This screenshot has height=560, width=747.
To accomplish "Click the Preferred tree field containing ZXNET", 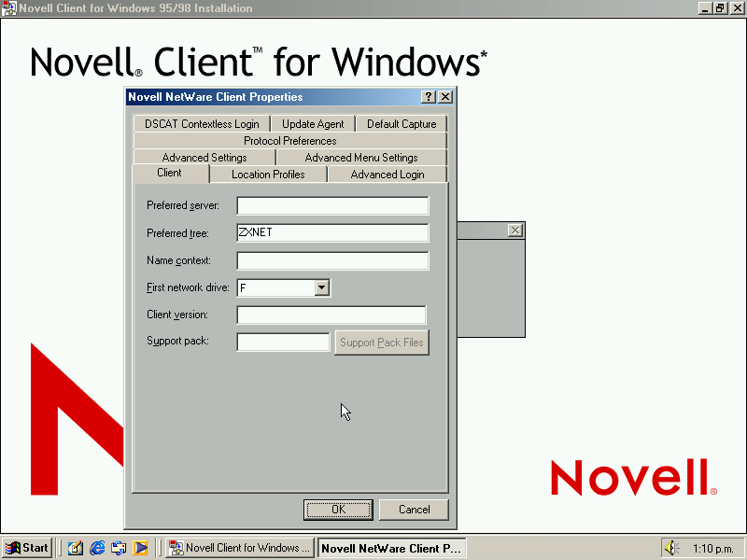I will [x=332, y=232].
